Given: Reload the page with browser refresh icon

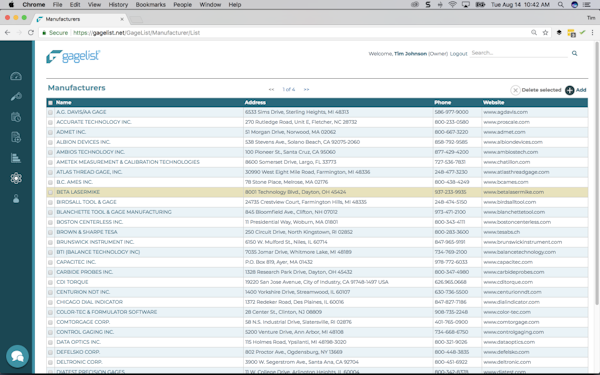Looking at the screenshot, I should [x=31, y=33].
